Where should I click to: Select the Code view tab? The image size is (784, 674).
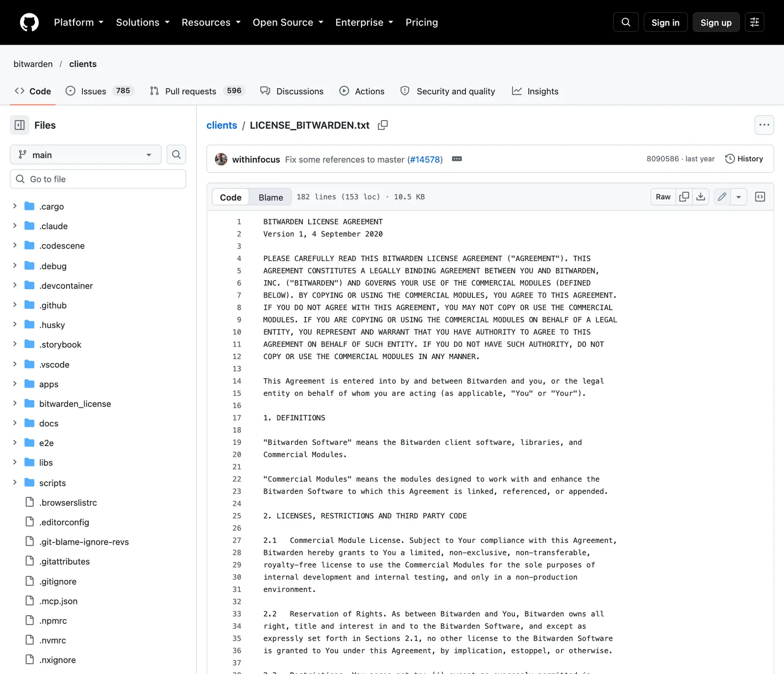(x=231, y=198)
